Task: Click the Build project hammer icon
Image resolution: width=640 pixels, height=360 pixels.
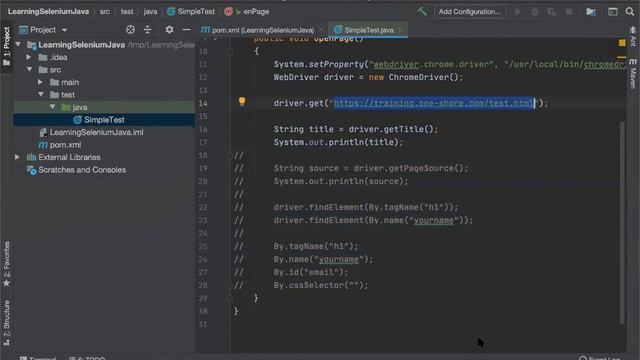Action: [422, 11]
